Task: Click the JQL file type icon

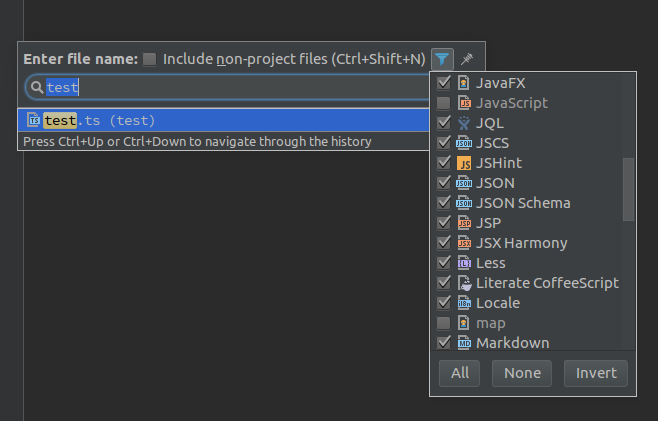Action: click(463, 123)
